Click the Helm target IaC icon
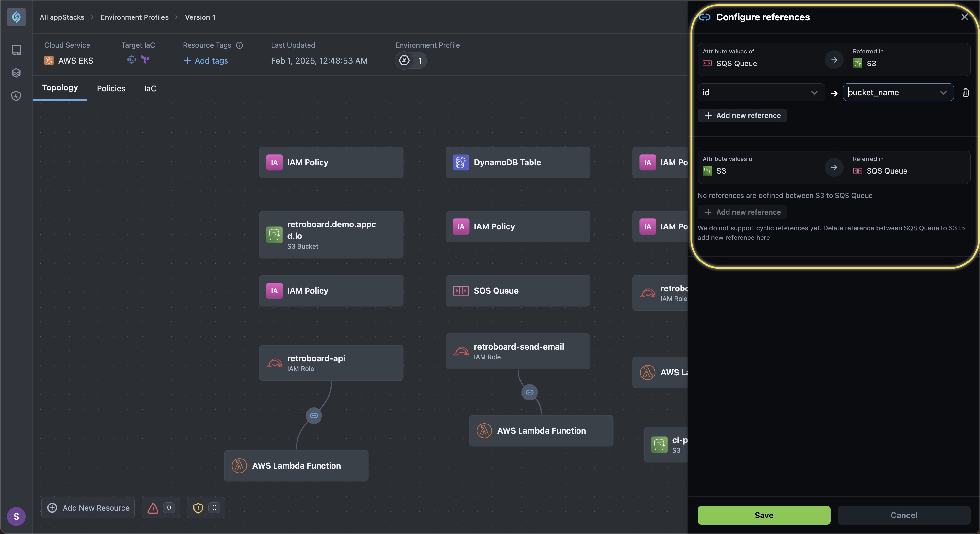Image resolution: width=980 pixels, height=534 pixels. [131, 60]
